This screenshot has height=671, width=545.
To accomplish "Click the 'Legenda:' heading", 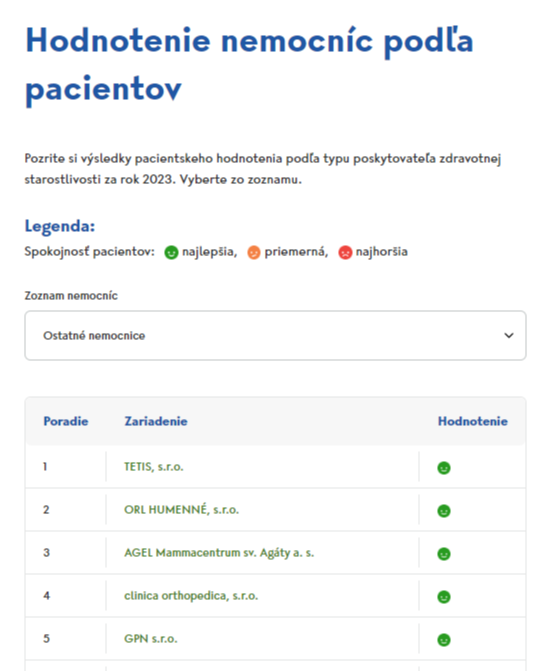I will [x=60, y=226].
